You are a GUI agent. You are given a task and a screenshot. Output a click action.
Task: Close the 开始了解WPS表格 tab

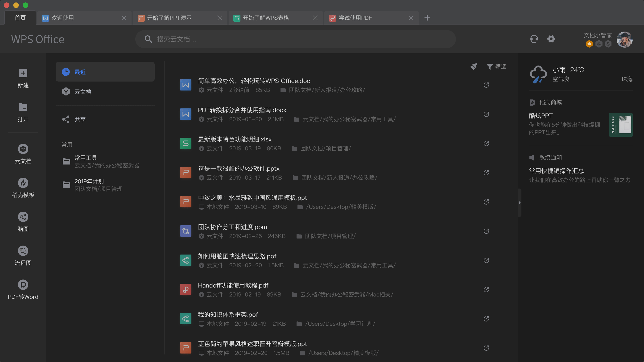point(315,18)
